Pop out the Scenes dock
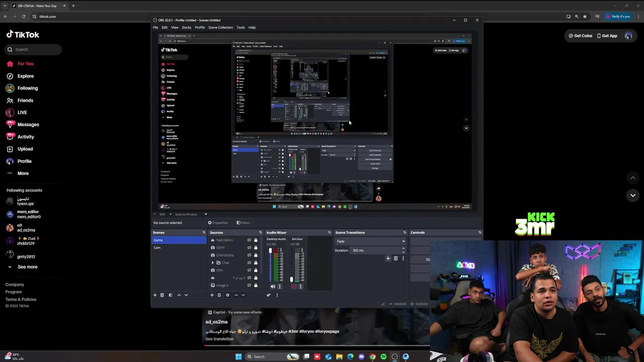Screen dimensions: 644x362 pyautogui.click(x=204, y=232)
